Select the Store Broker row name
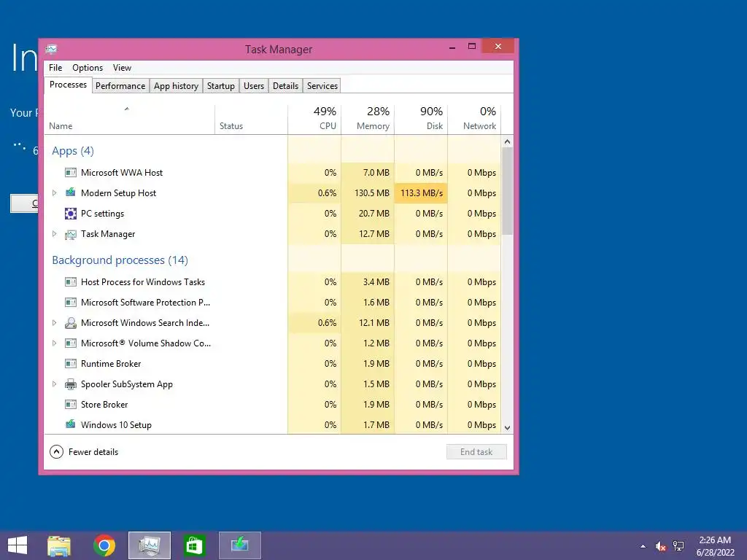The width and height of the screenshot is (747, 560). click(104, 404)
